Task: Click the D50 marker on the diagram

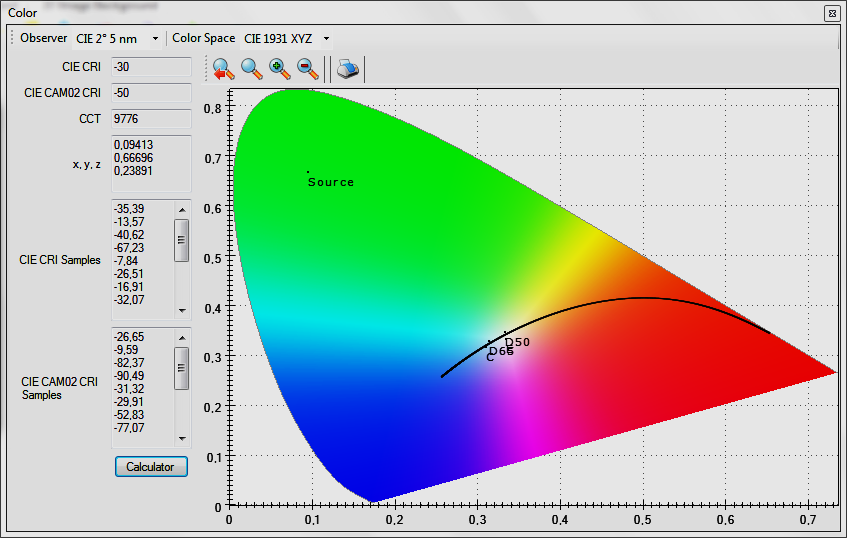Action: [x=506, y=332]
